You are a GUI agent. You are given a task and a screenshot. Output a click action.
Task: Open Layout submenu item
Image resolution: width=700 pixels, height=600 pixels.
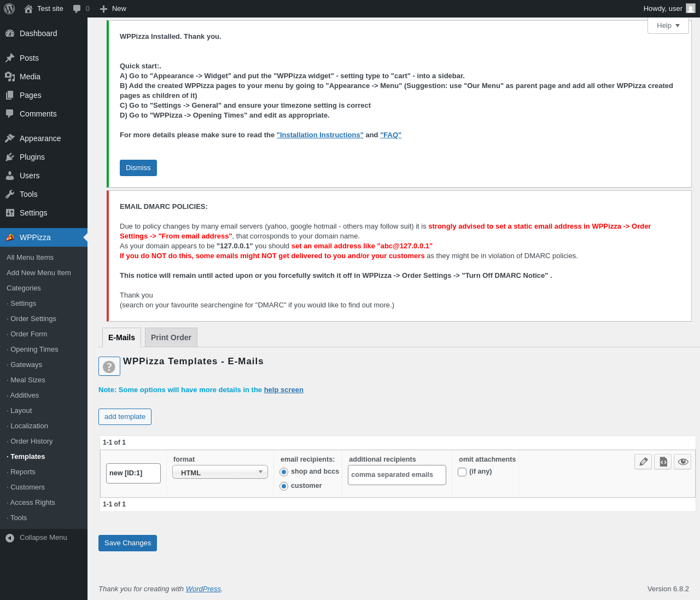pos(20,411)
